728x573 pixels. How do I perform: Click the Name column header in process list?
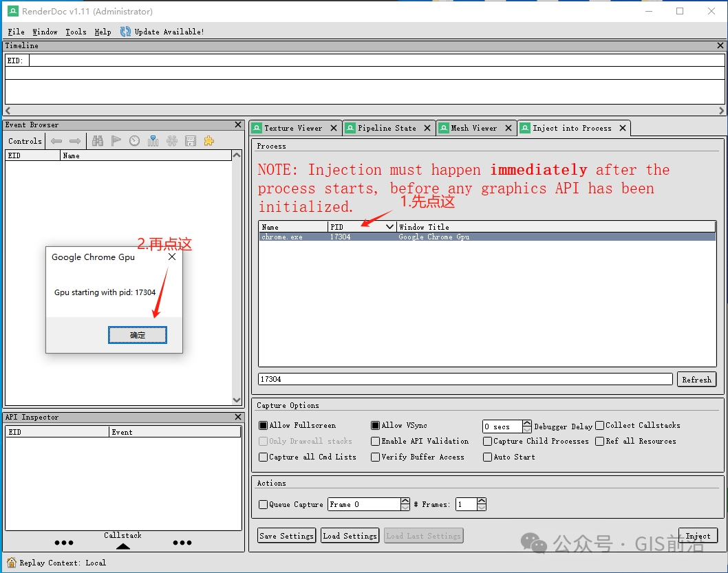[293, 227]
